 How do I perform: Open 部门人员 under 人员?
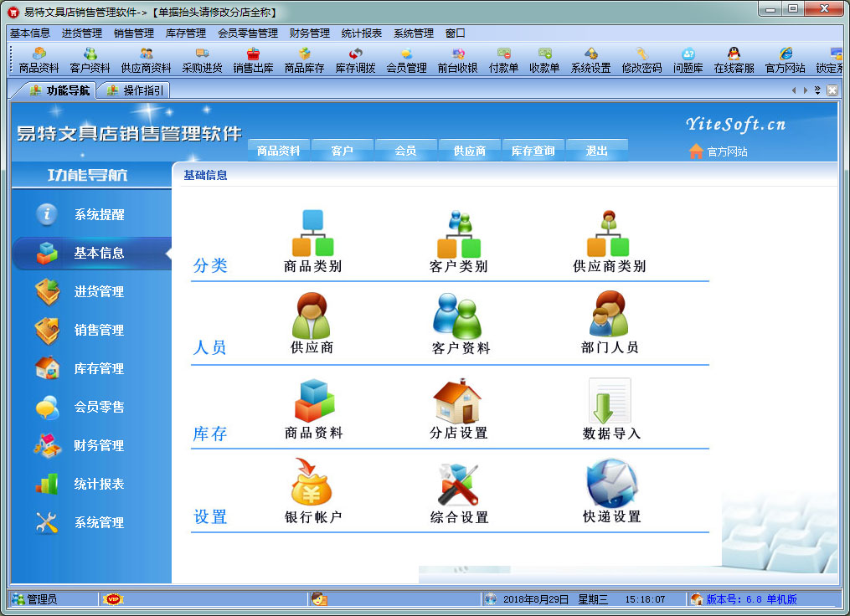click(608, 322)
